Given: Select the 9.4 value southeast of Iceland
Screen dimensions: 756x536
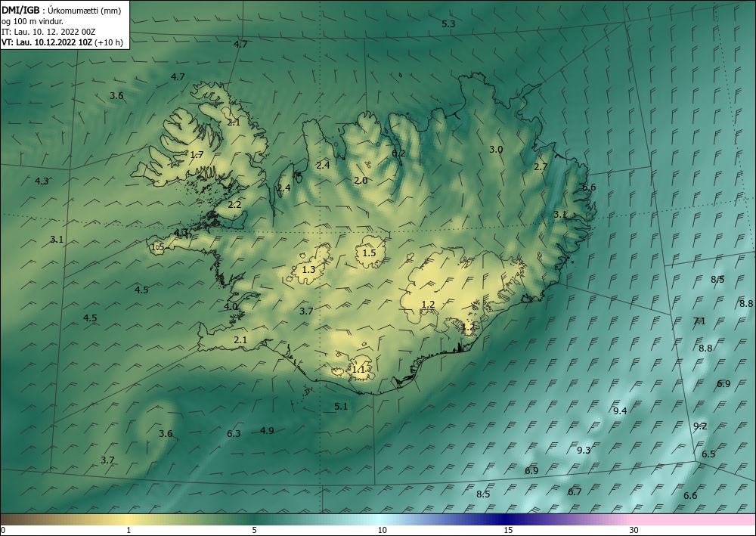Looking at the screenshot, I should pos(620,411).
